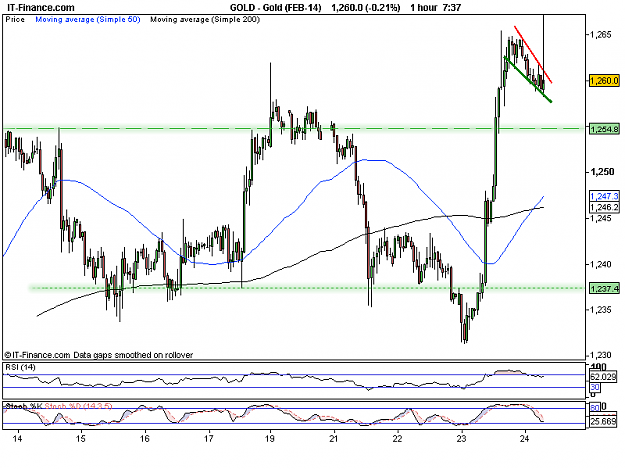This screenshot has height=469, width=625.
Task: Click the date label 14 on time axis
Action: 17,439
